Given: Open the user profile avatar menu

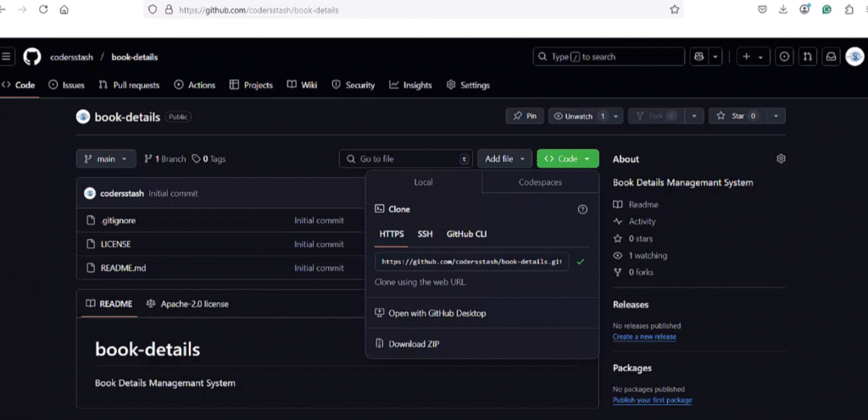Looking at the screenshot, I should tap(854, 57).
